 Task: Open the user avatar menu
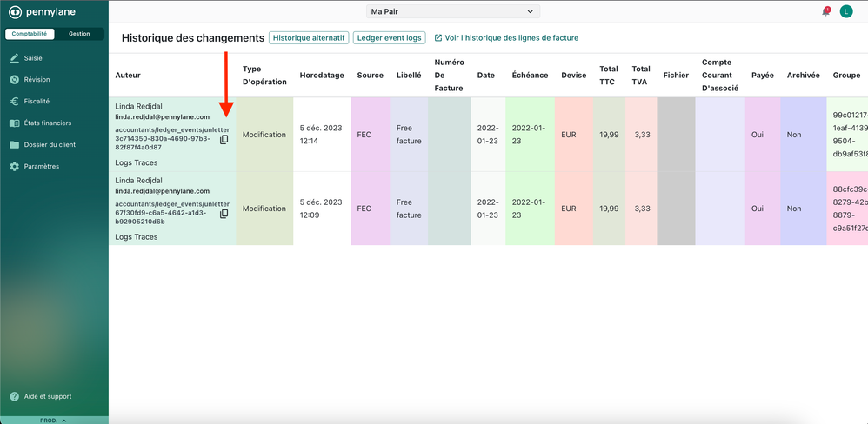846,11
